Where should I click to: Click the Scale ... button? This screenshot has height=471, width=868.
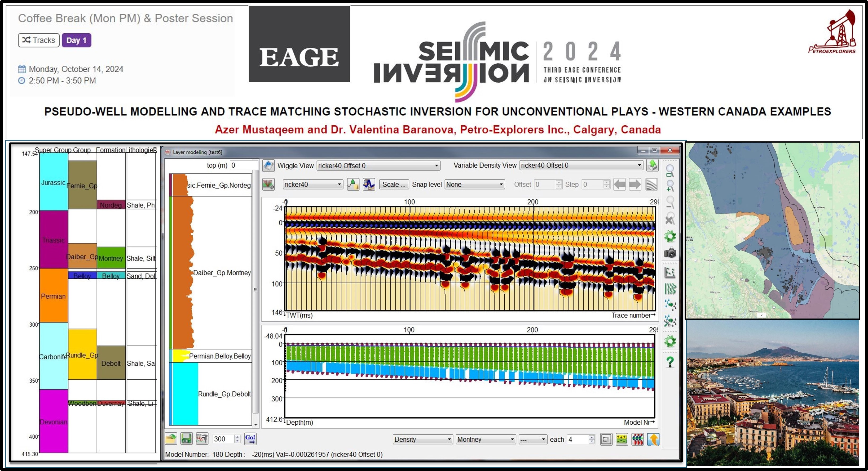point(394,185)
